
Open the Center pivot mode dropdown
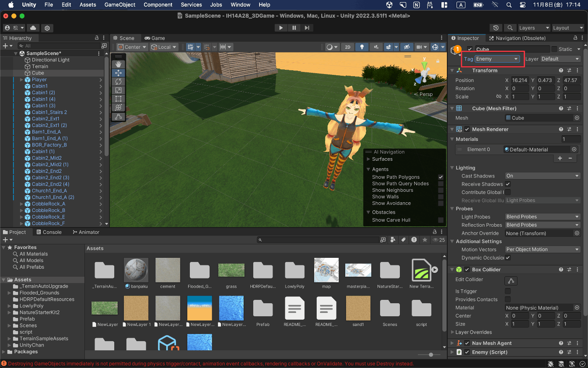(132, 47)
